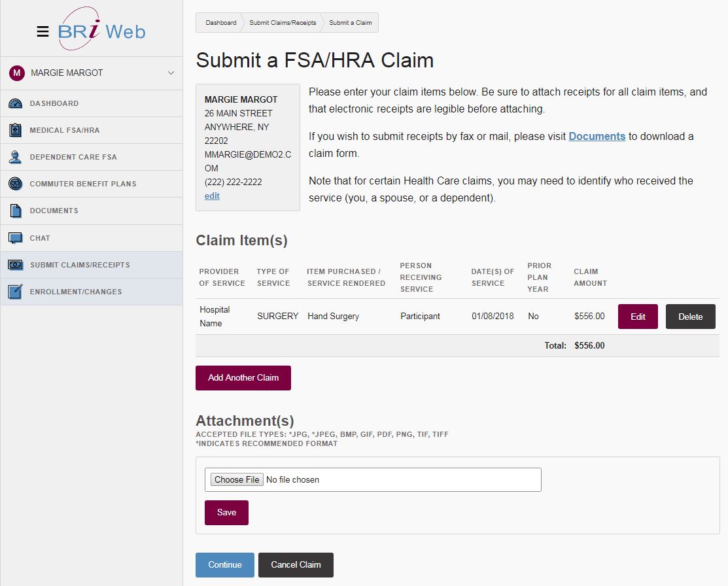
Task: Click the BRiWeb logo
Action: [103, 29]
